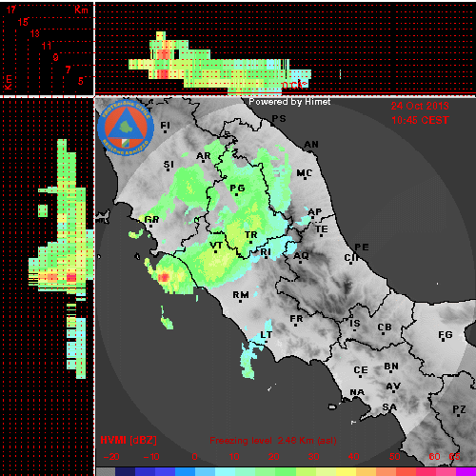Click the red echo in the left vertical section
The image size is (476, 476).
71,278
